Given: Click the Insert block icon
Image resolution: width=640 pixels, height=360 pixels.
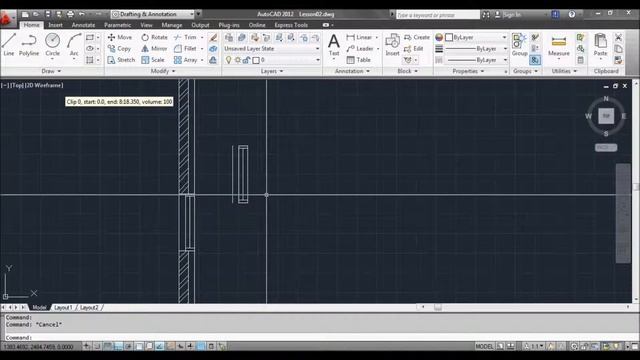Looking at the screenshot, I should 392,45.
